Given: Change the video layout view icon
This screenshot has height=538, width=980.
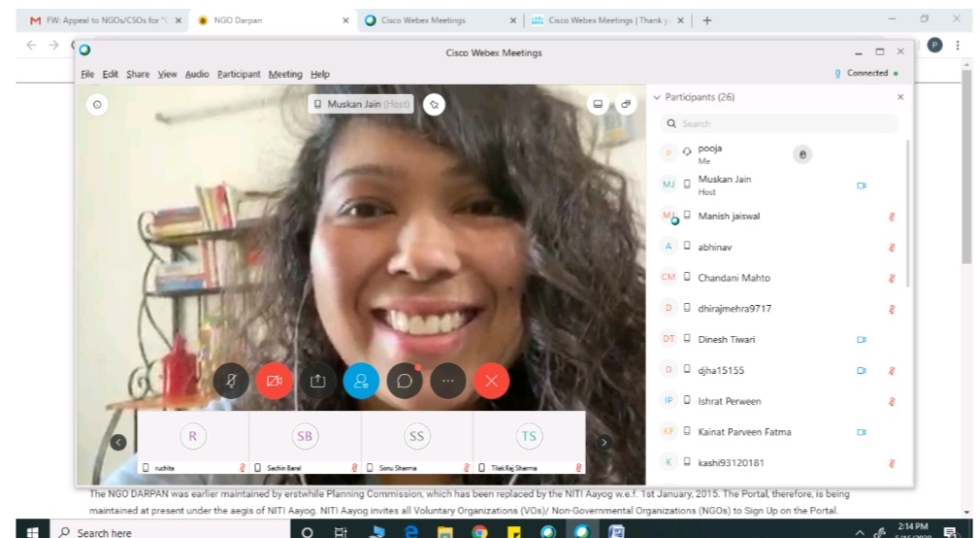Looking at the screenshot, I should (598, 104).
